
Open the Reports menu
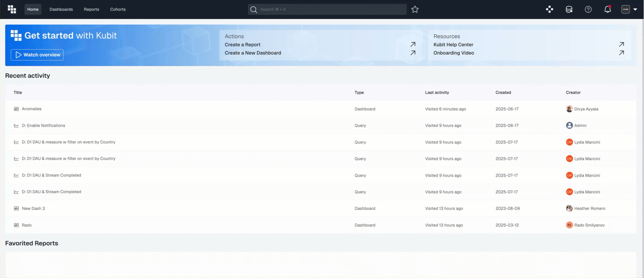[x=91, y=9]
